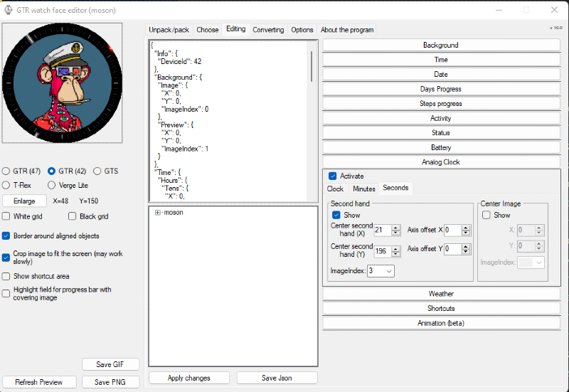This screenshot has width=569, height=392.
Task: Click the Center second hand (Y) input field
Action: (x=383, y=251)
